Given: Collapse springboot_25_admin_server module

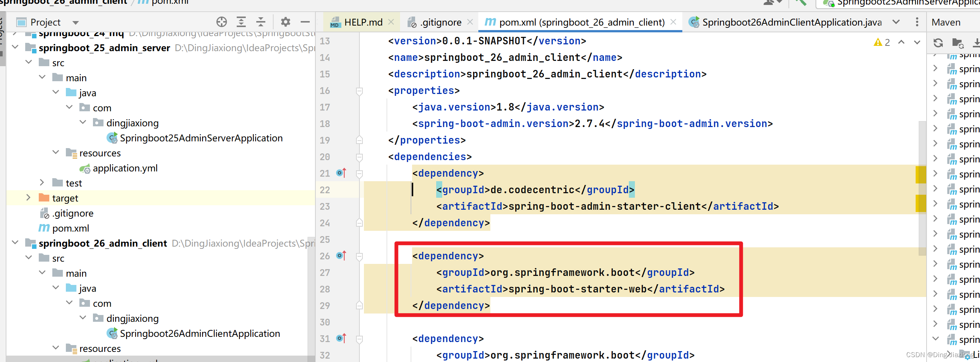Looking at the screenshot, I should (15, 47).
